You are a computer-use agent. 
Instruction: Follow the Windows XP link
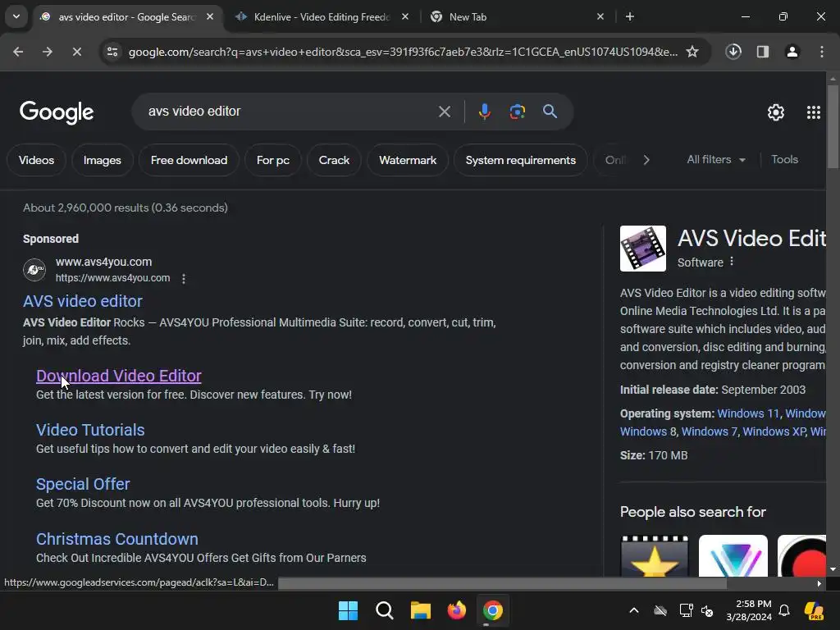(x=774, y=431)
